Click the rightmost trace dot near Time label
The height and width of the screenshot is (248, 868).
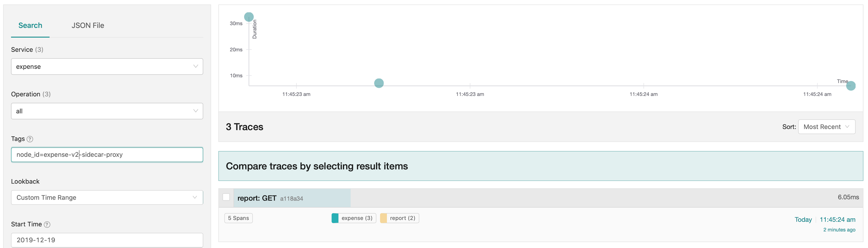(851, 85)
